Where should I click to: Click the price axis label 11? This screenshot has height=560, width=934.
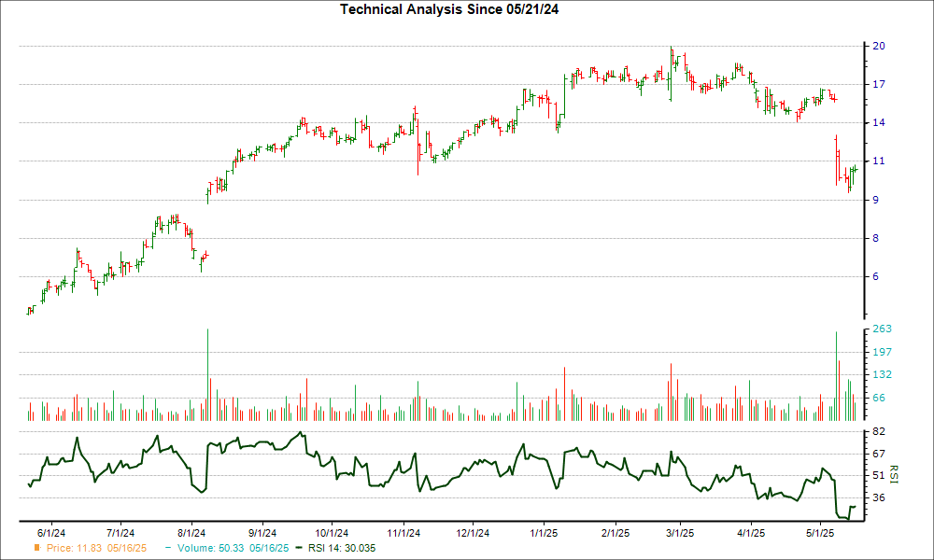point(879,161)
